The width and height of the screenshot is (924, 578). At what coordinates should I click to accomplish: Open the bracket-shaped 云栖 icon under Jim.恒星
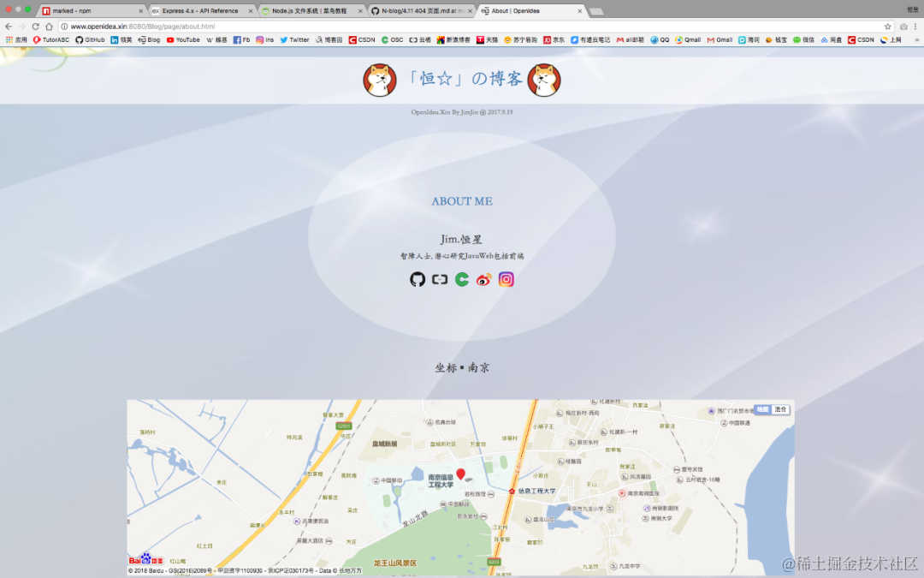coord(440,279)
